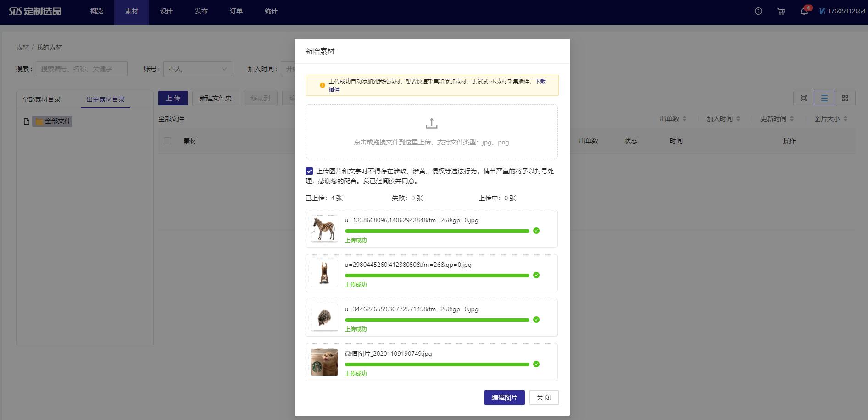
Task: Click the zebra image thumbnail
Action: 324,229
